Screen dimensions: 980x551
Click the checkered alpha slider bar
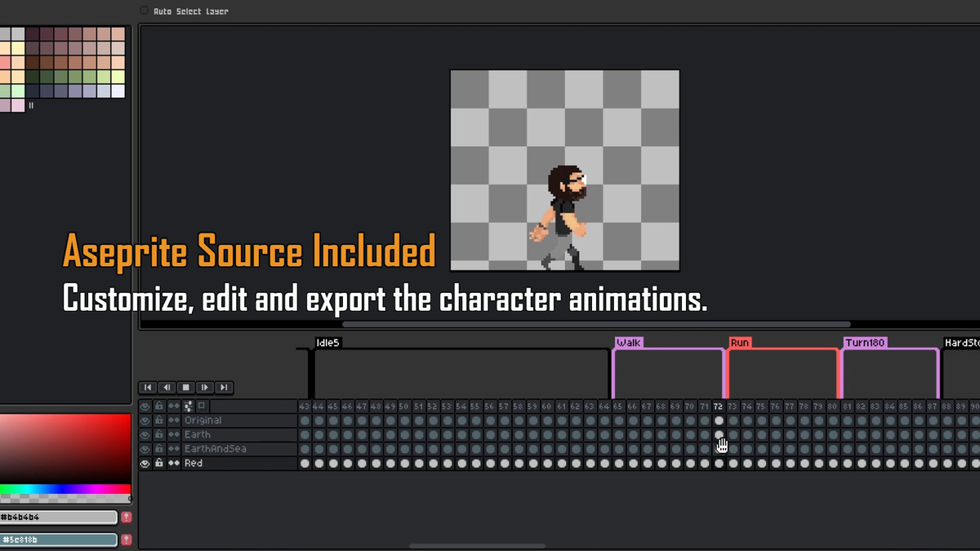point(65,499)
